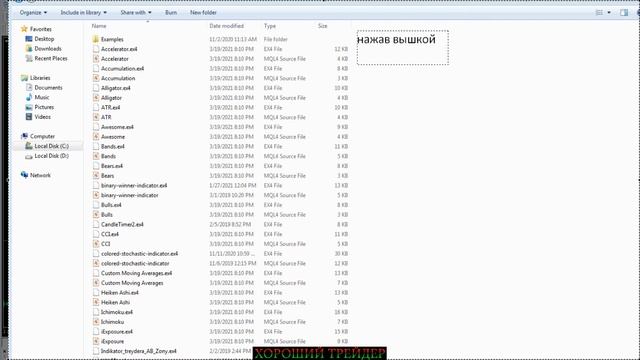Click the Awesome MQL4 source icon
The height and width of the screenshot is (360, 640).
(x=96, y=137)
